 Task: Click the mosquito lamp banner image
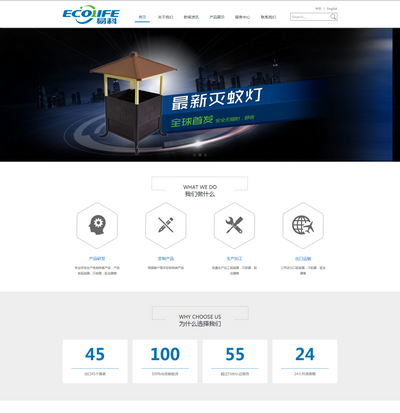200,95
